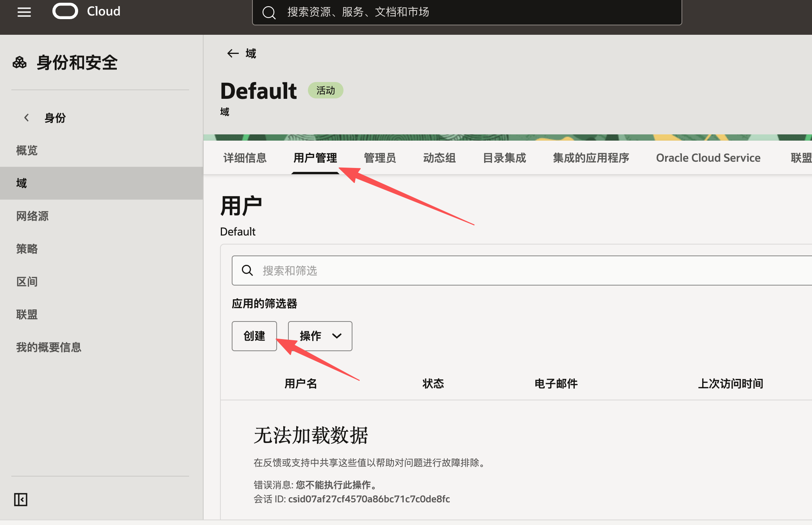Collapse the sidebar using bottom panel icon
812x525 pixels.
coord(21,499)
